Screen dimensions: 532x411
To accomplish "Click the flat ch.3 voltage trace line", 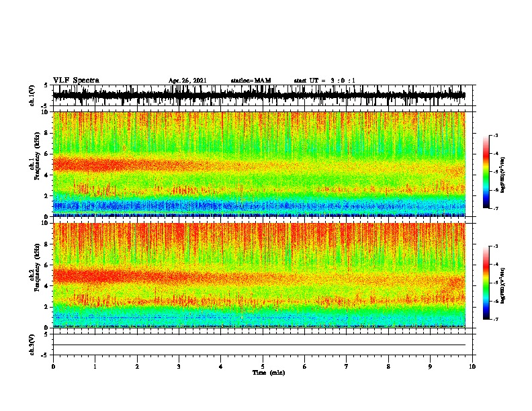I will pos(259,345).
